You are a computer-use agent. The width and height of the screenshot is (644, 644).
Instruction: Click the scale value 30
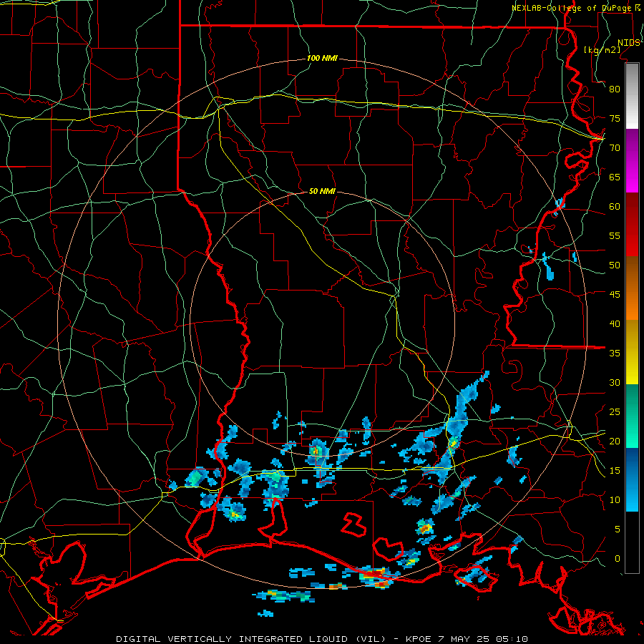click(x=615, y=382)
